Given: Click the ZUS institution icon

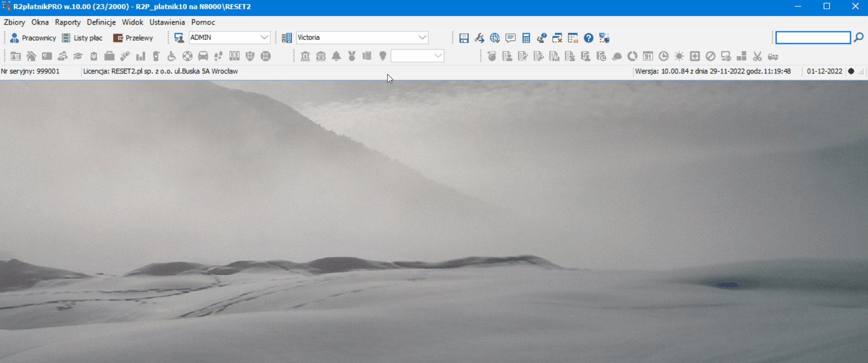Looking at the screenshot, I should 321,56.
